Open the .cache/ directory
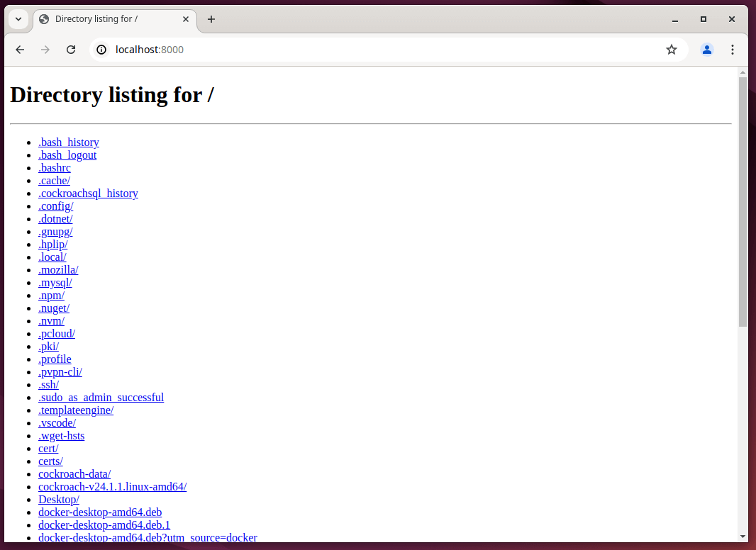Screen dimensions: 756x550 55,181
